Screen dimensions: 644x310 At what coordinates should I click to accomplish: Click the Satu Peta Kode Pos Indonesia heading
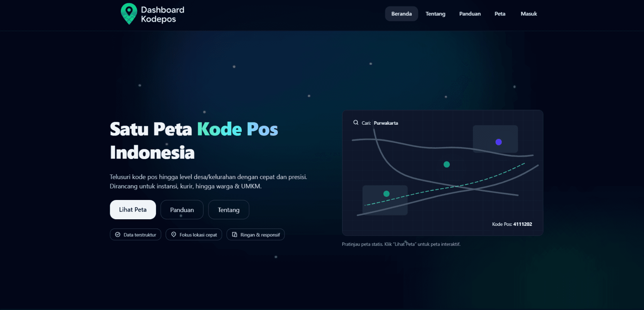[x=194, y=141]
